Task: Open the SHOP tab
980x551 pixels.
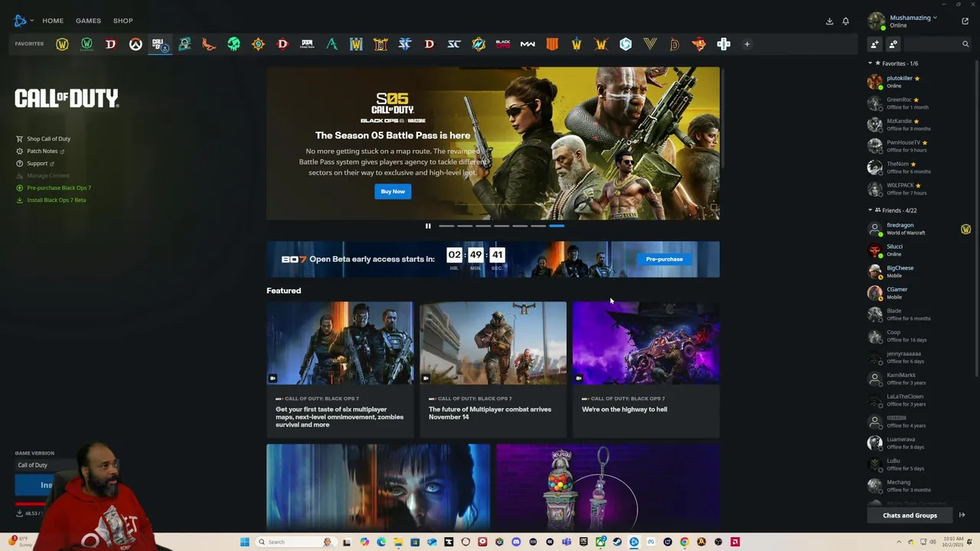Action: [123, 21]
